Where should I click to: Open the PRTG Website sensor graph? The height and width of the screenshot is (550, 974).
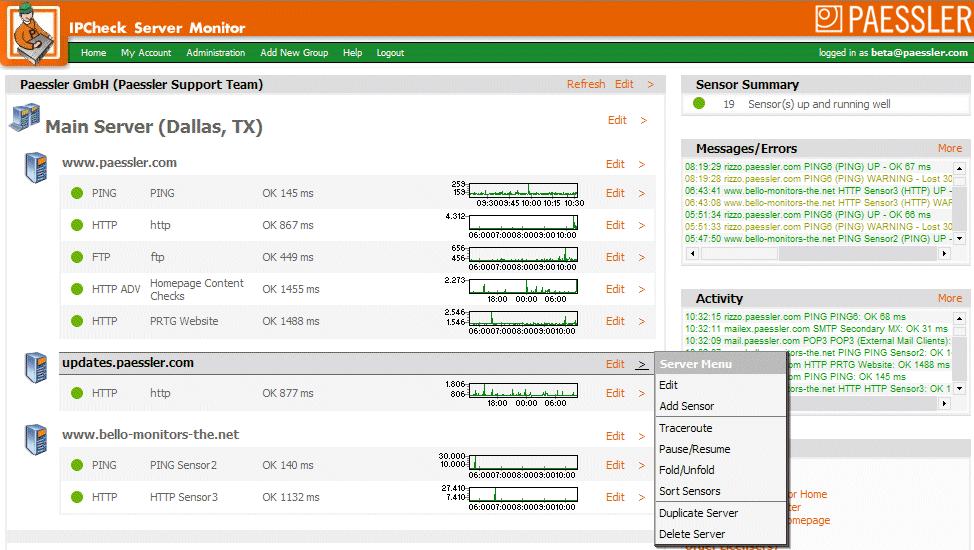coord(523,320)
